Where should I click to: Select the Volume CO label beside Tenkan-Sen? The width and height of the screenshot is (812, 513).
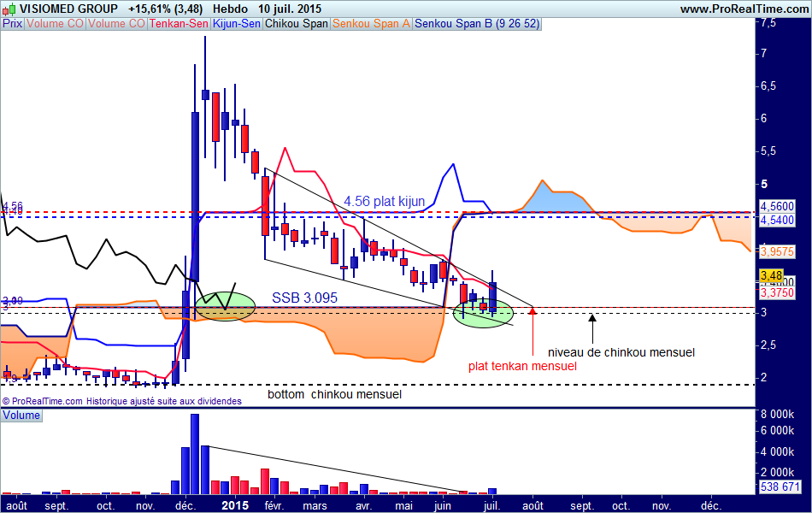(116, 24)
